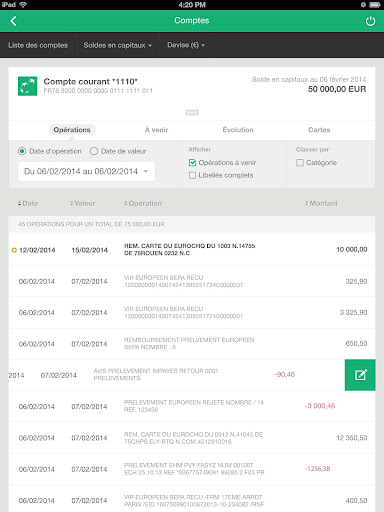Enable the Libellés complets checkbox
Image resolution: width=384 pixels, height=512 pixels.
tap(192, 175)
